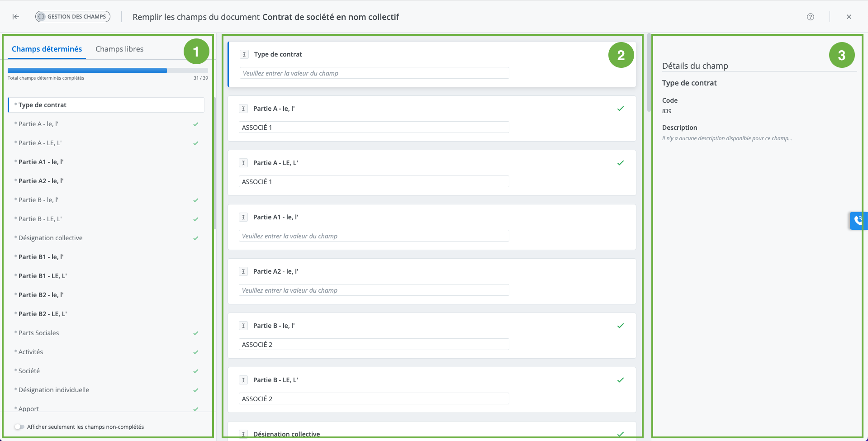The width and height of the screenshot is (868, 441).
Task: Select Désignation collective in the field list
Action: pyautogui.click(x=51, y=238)
